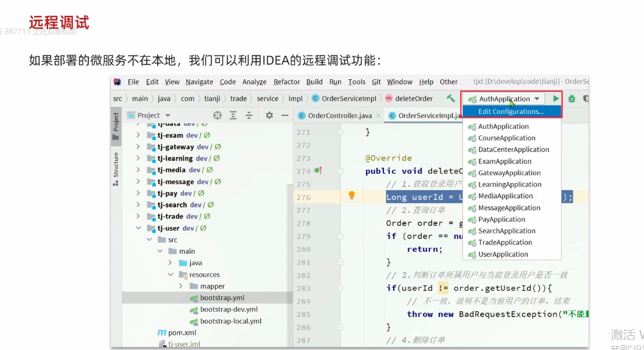Select SearchApplication configuration
644x350 pixels.
512,230
